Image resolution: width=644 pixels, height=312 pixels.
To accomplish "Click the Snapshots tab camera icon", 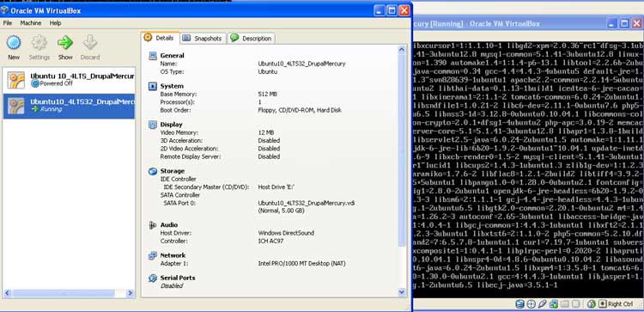I will point(186,38).
